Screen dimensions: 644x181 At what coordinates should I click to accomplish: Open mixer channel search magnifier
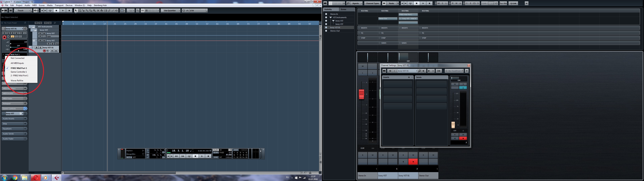click(348, 3)
